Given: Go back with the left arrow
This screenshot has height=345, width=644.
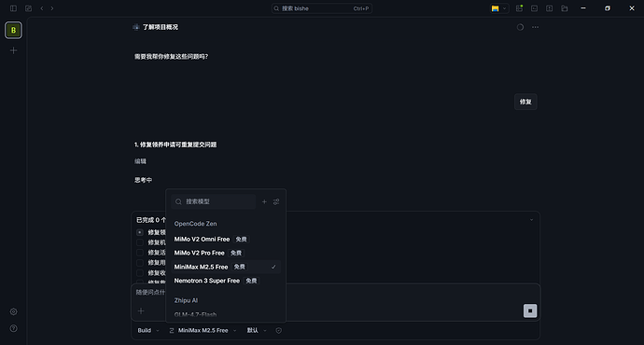Looking at the screenshot, I should pyautogui.click(x=41, y=8).
